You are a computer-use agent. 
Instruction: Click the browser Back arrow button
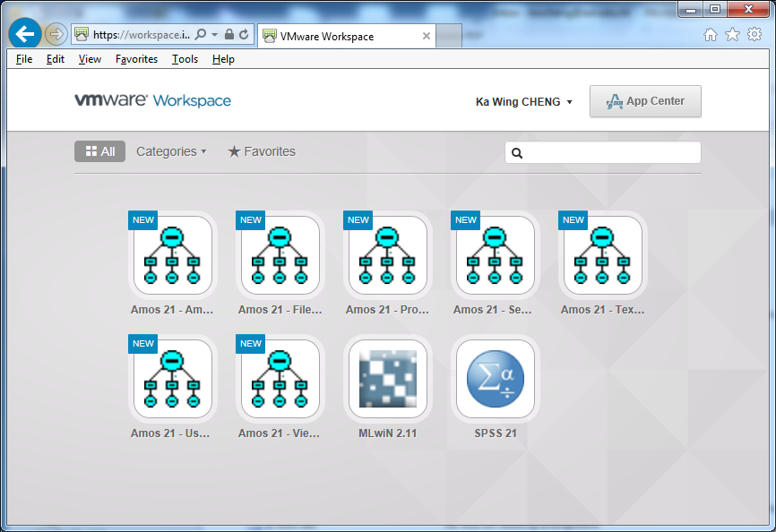[25, 34]
